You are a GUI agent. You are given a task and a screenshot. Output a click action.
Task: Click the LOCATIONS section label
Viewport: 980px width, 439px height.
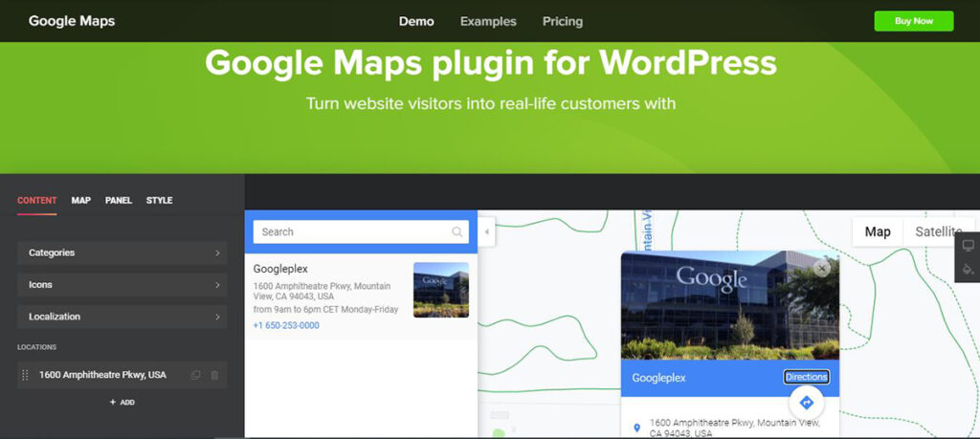click(37, 347)
